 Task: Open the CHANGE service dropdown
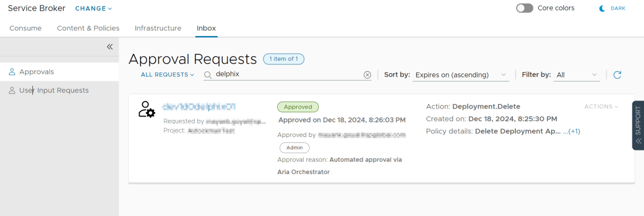click(93, 9)
